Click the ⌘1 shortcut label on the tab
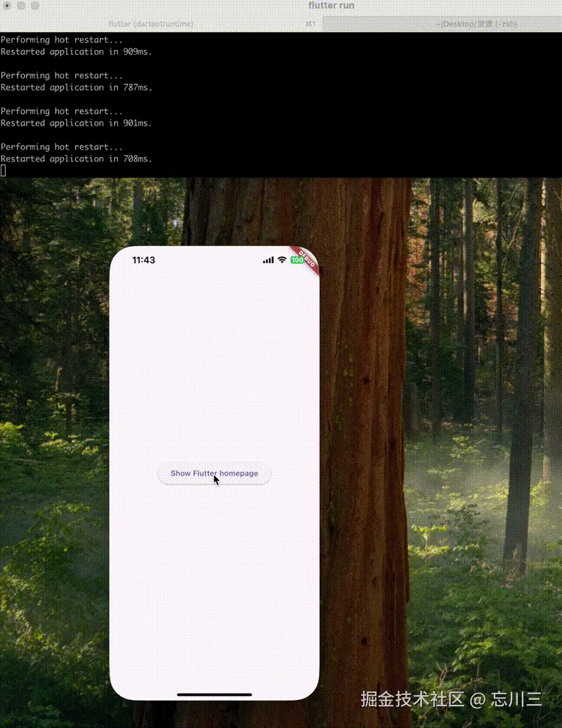Screen dimensions: 562x728 coord(311,23)
